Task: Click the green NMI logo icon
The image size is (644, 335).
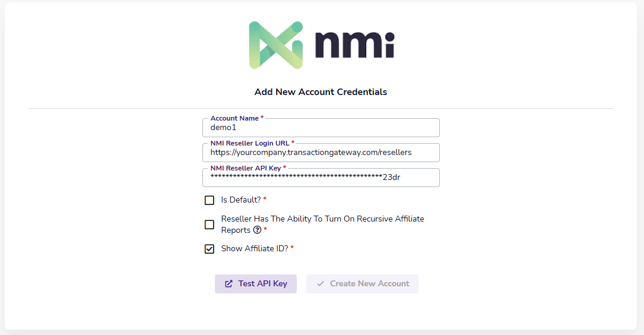Action: 276,45
